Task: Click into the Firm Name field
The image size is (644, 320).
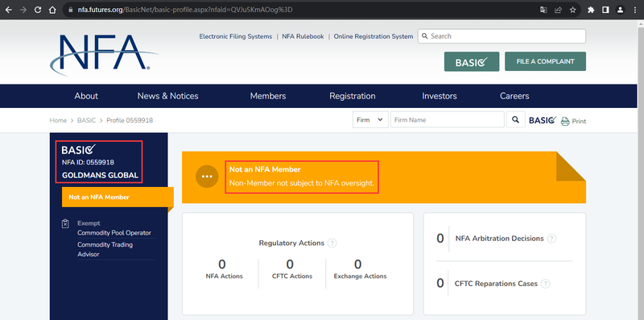Action: pyautogui.click(x=447, y=119)
